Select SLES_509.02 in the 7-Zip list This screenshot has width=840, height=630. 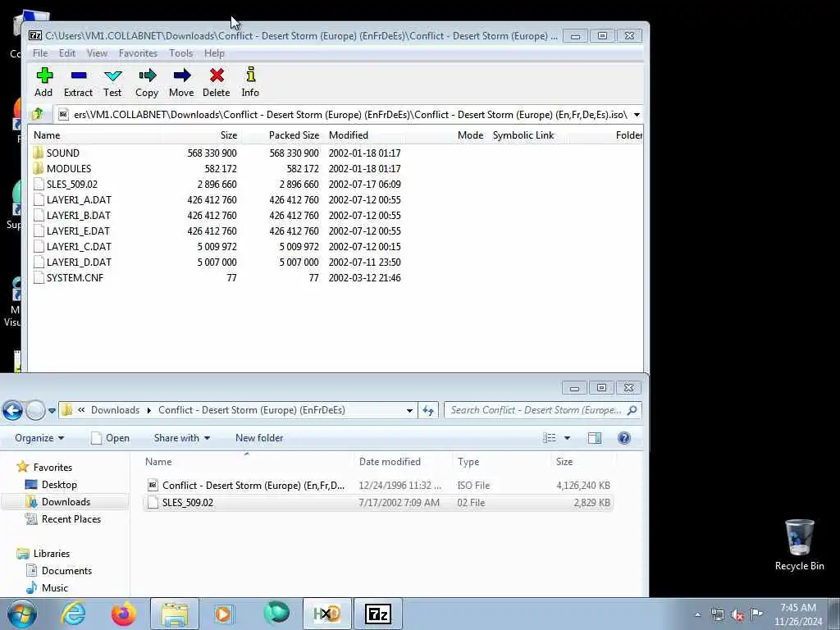(x=72, y=185)
